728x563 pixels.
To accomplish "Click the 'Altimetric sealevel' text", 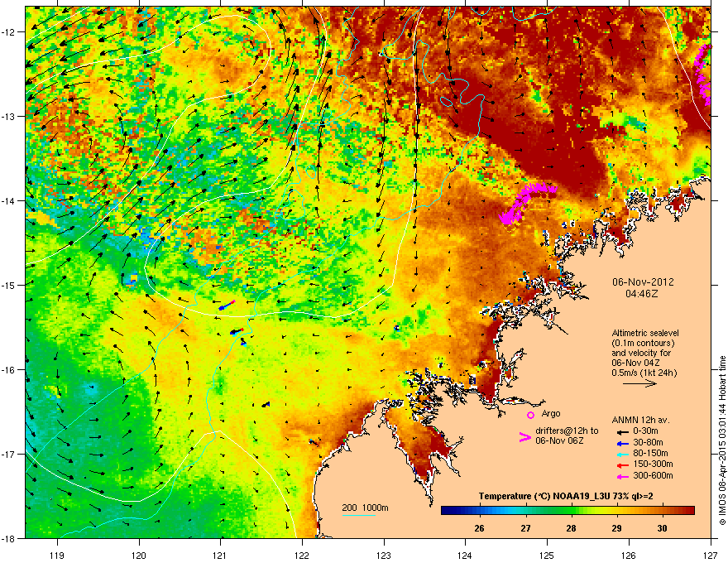I will click(x=645, y=333).
